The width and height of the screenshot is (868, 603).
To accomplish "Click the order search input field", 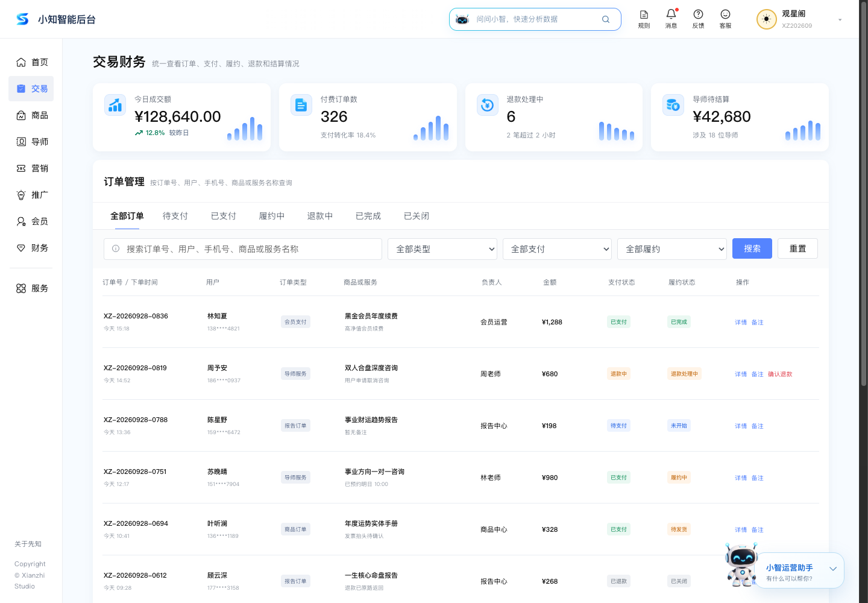I will click(243, 249).
